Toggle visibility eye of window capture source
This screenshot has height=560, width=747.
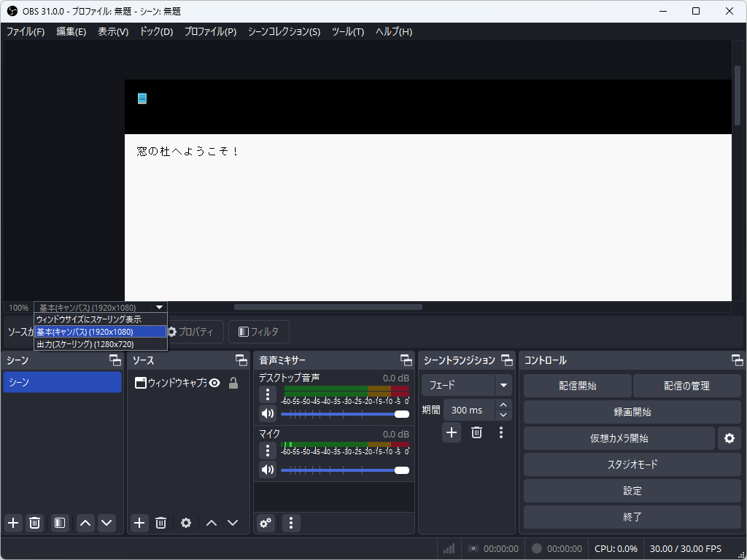(x=215, y=383)
